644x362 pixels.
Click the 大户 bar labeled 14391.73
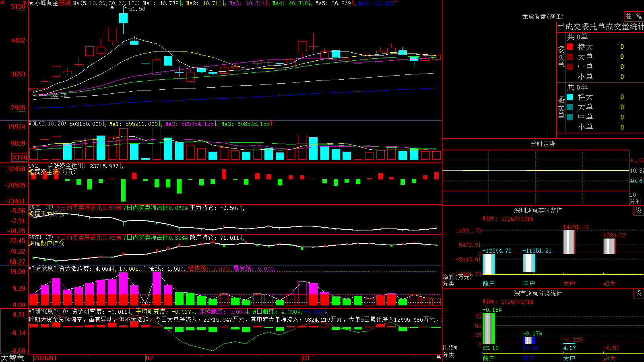click(x=569, y=242)
